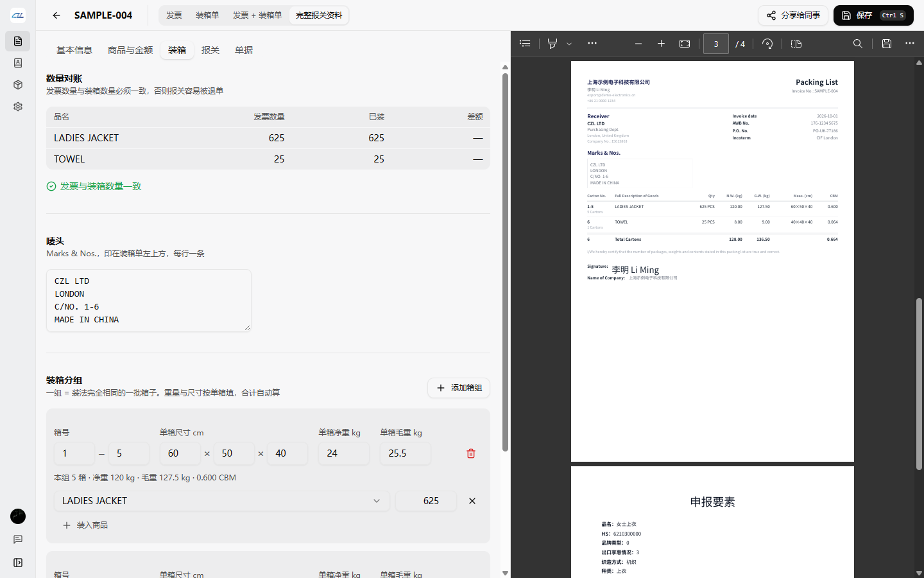Viewport: 924px width, 578px height.
Task: Open search in the PDF viewer
Action: [858, 44]
